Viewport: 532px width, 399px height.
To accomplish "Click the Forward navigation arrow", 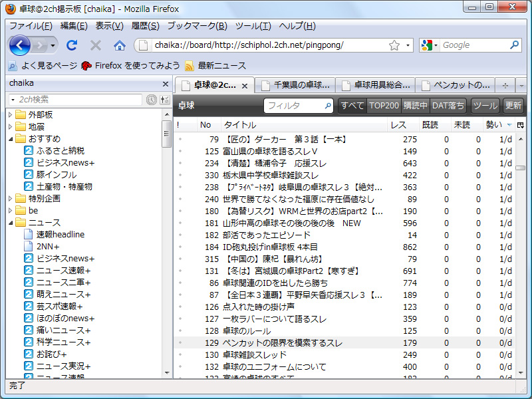I will pyautogui.click(x=40, y=45).
